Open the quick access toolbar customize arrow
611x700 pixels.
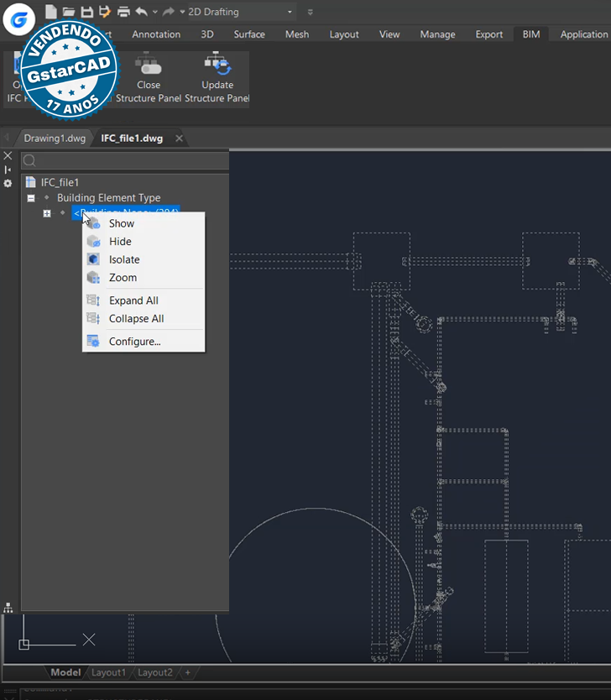coord(311,12)
